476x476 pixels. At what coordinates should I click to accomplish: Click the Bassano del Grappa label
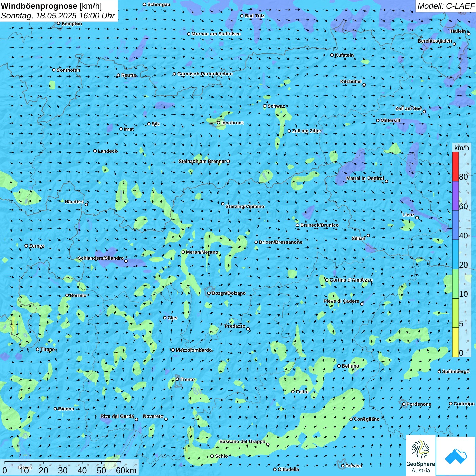pos(242,441)
